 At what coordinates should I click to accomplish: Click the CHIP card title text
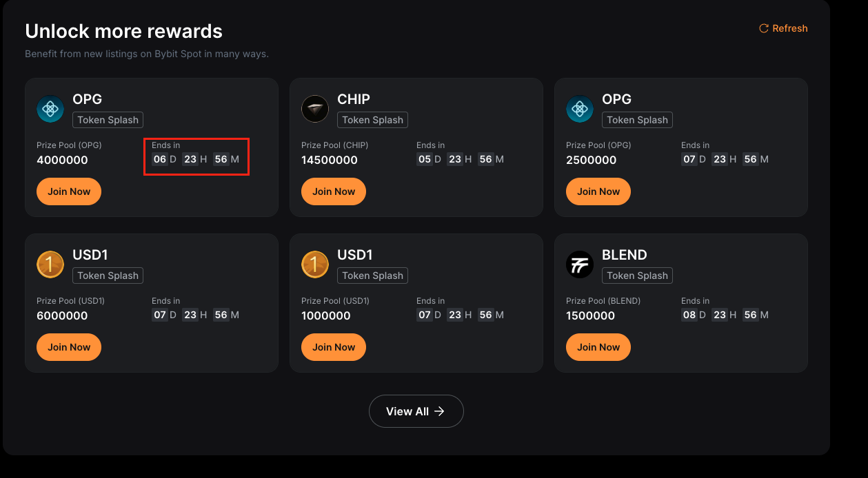(354, 99)
